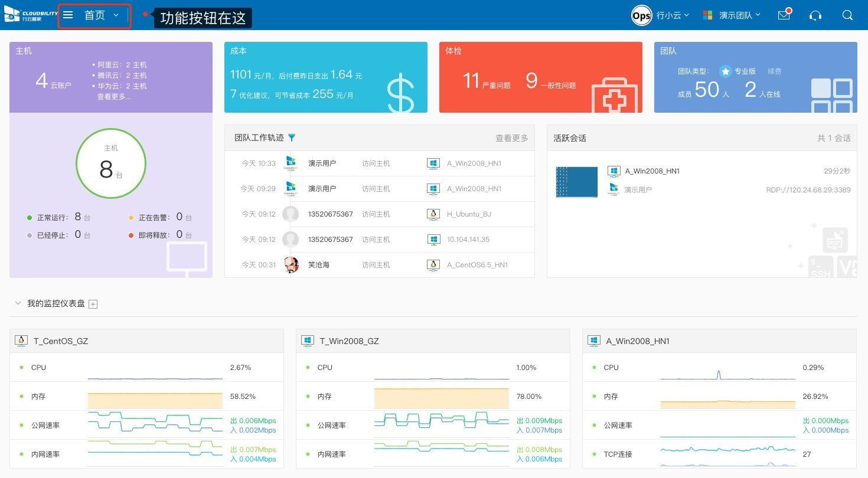Select CPU row value 2.67%
This screenshot has width=868, height=478.
[x=241, y=368]
